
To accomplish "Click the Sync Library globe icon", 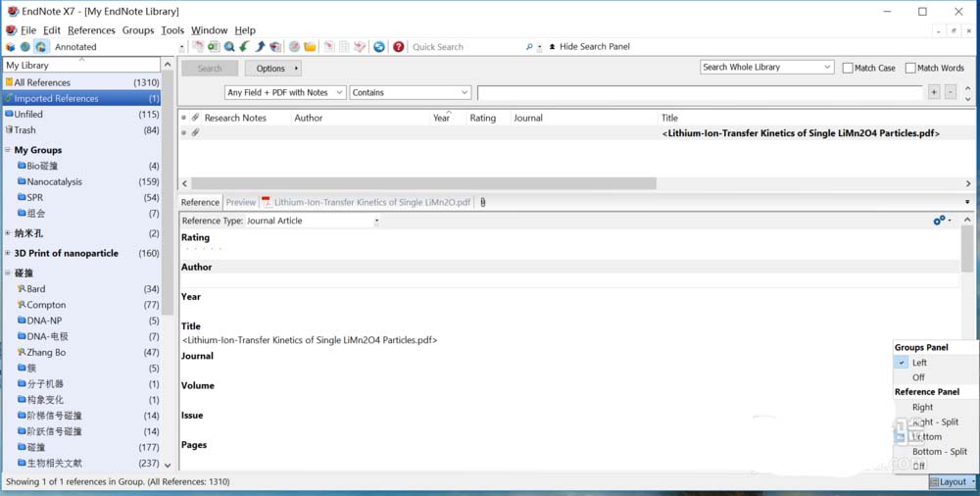I will click(379, 47).
